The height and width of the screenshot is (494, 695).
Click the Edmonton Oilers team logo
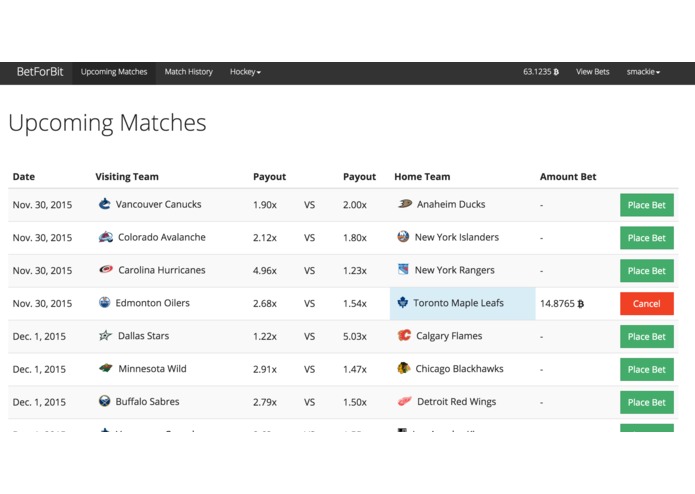pos(105,303)
